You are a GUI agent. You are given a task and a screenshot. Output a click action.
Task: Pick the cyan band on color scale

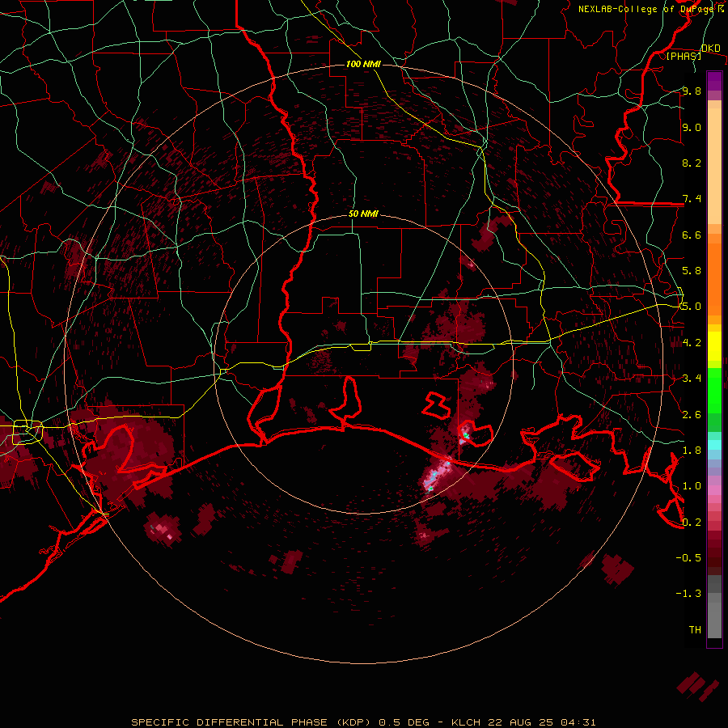click(714, 445)
